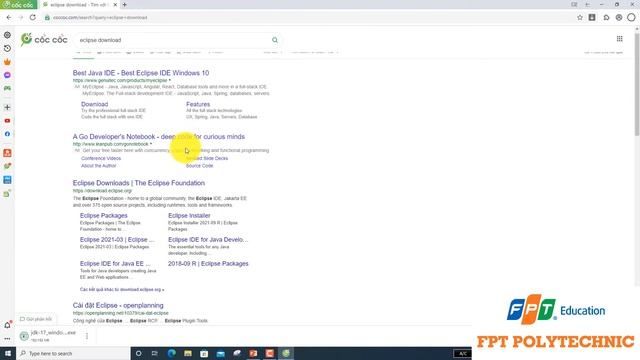This screenshot has width=640, height=360.
Task: Open Cài đặt Eclipse openplanning result
Action: (x=118, y=305)
